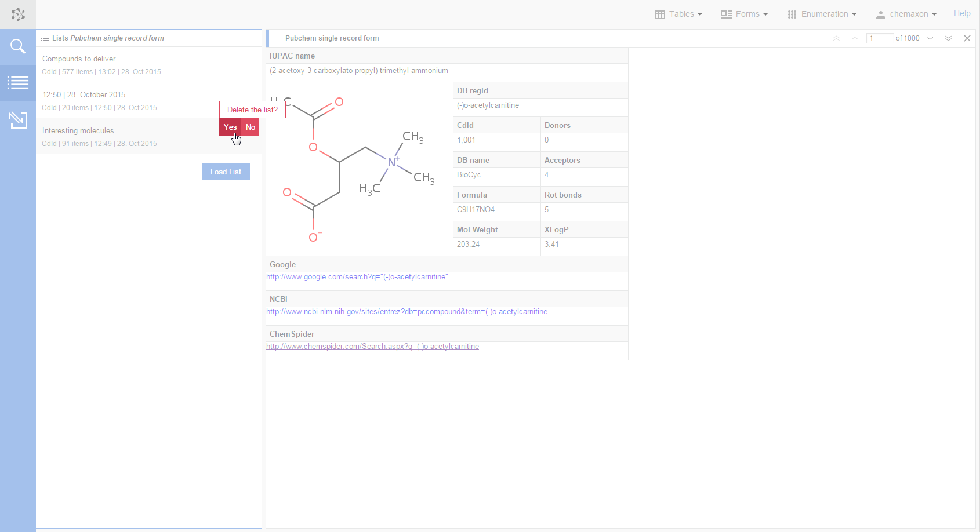The image size is (980, 532).
Task: Close the Pubchem single record form
Action: (x=967, y=38)
